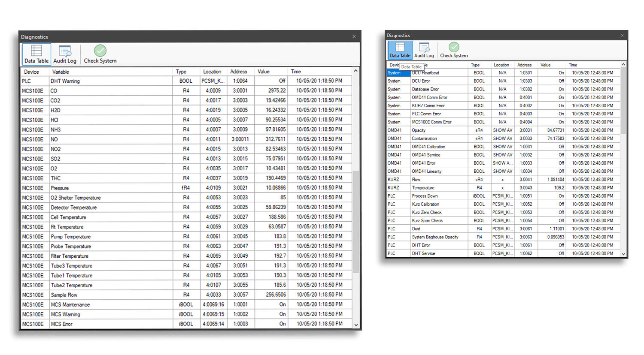Click the fR4 type cell in Pressure row

[x=186, y=188]
